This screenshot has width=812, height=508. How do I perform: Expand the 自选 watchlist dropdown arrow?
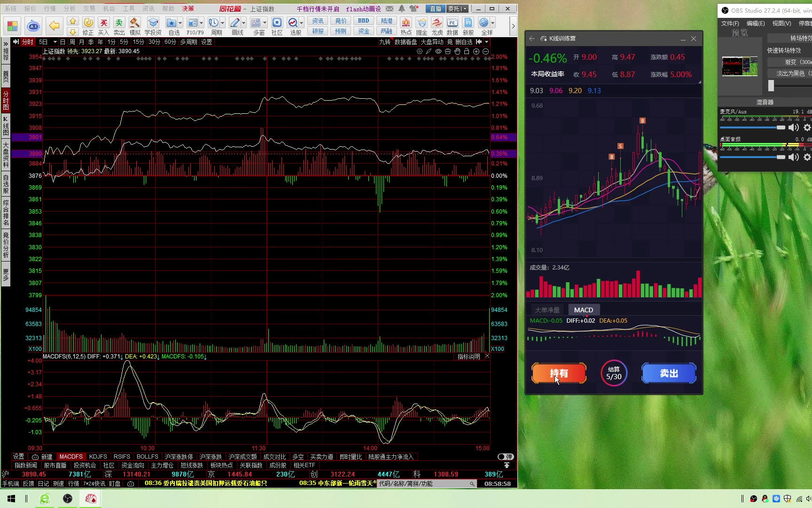[x=180, y=23]
